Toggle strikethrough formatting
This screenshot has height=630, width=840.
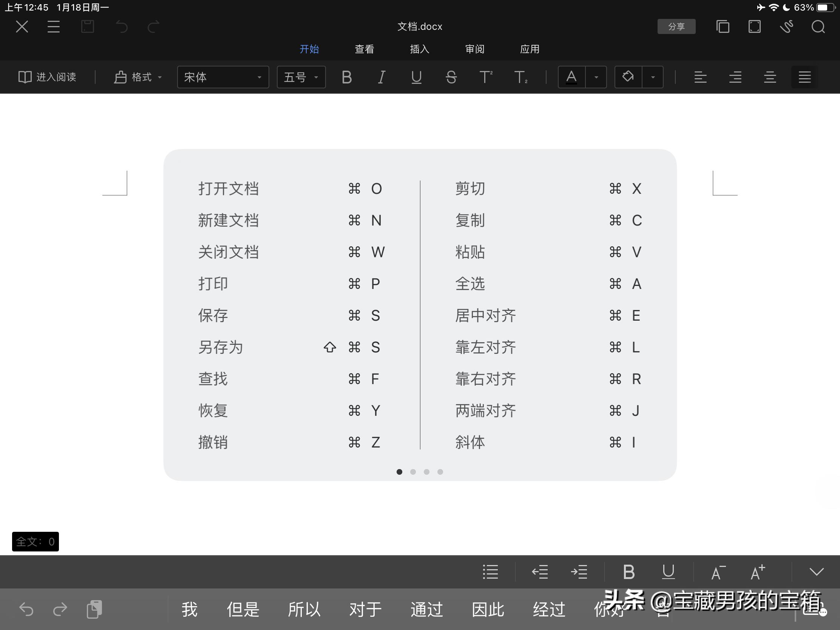pyautogui.click(x=451, y=77)
